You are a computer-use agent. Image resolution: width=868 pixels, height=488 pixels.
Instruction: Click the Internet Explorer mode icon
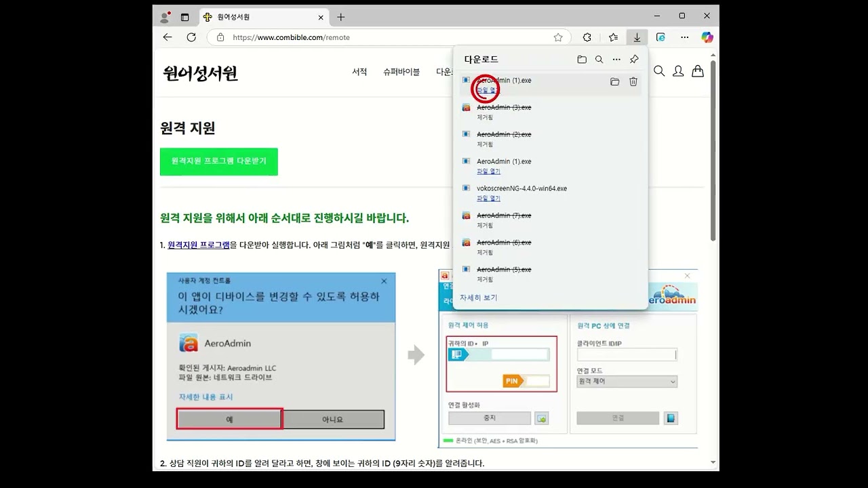(660, 37)
